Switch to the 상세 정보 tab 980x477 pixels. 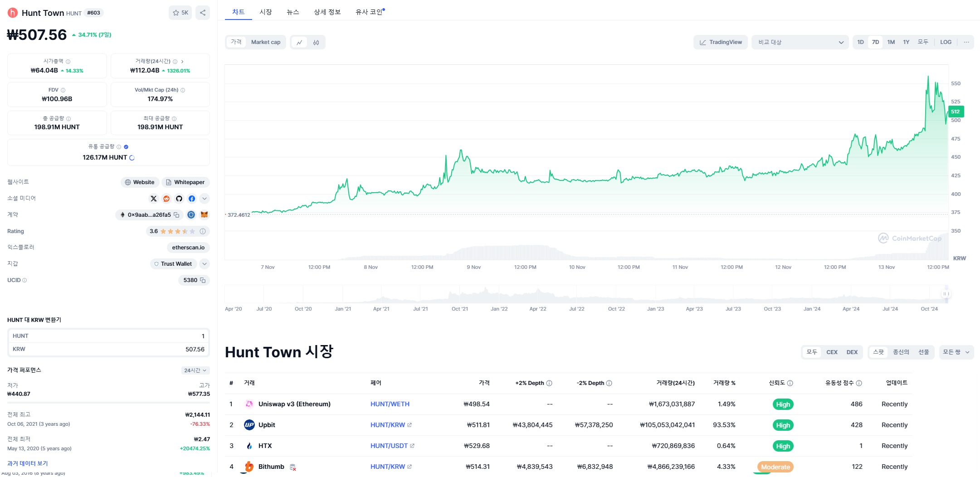coord(327,12)
